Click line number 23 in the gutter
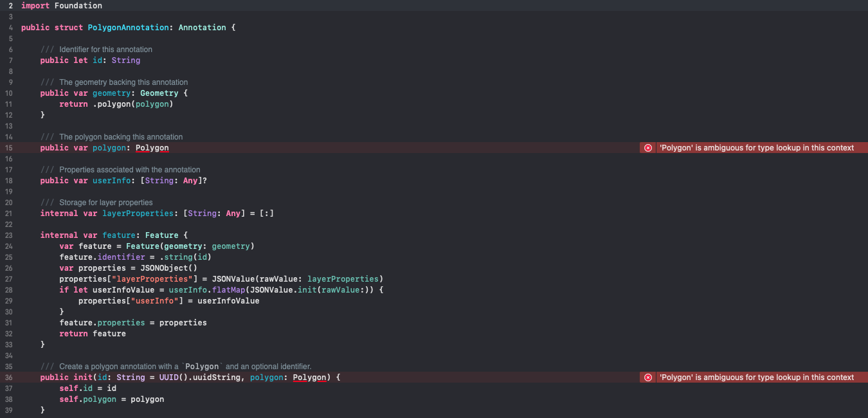Viewport: 868px width, 418px height. click(x=9, y=235)
